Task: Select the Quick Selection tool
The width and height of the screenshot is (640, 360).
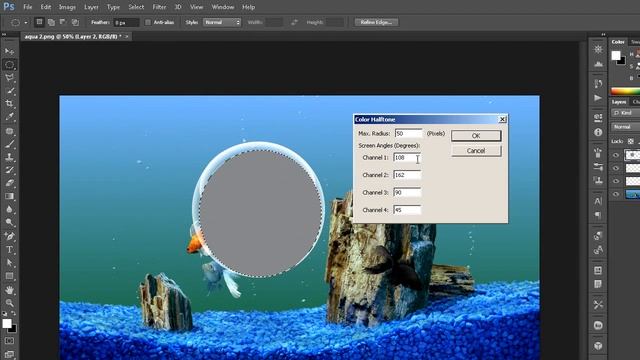Action: 9,91
